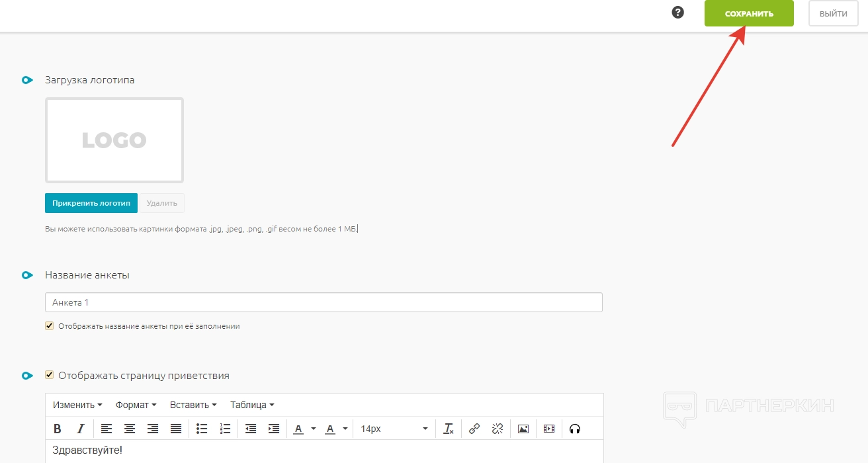Align text left
The width and height of the screenshot is (868, 463).
pyautogui.click(x=107, y=429)
